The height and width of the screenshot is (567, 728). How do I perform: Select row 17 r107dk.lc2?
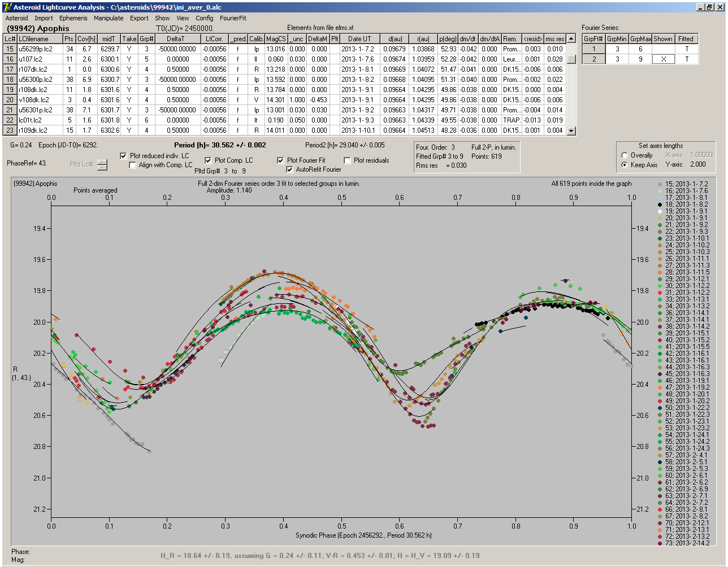tap(285, 69)
